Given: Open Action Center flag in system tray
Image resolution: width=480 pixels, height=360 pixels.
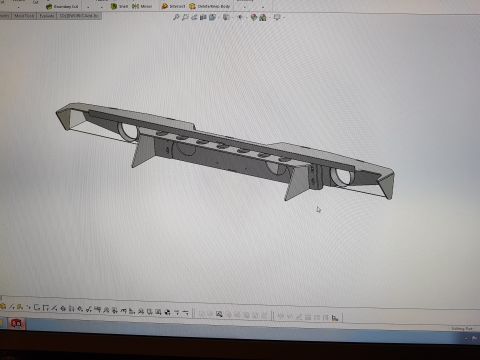Looking at the screenshot, I should point(474,338).
